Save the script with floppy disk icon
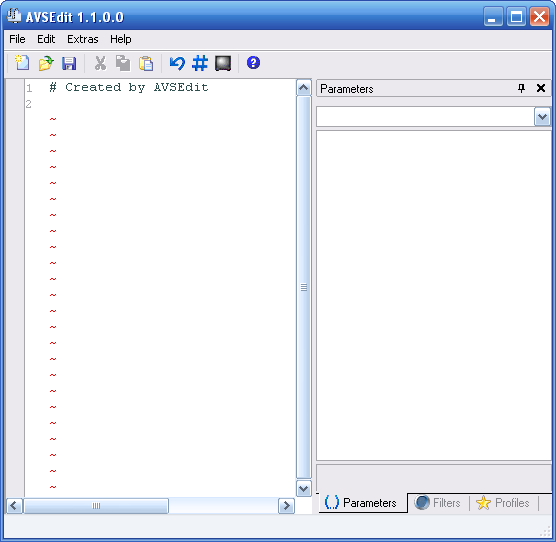The height and width of the screenshot is (542, 556). (x=69, y=63)
